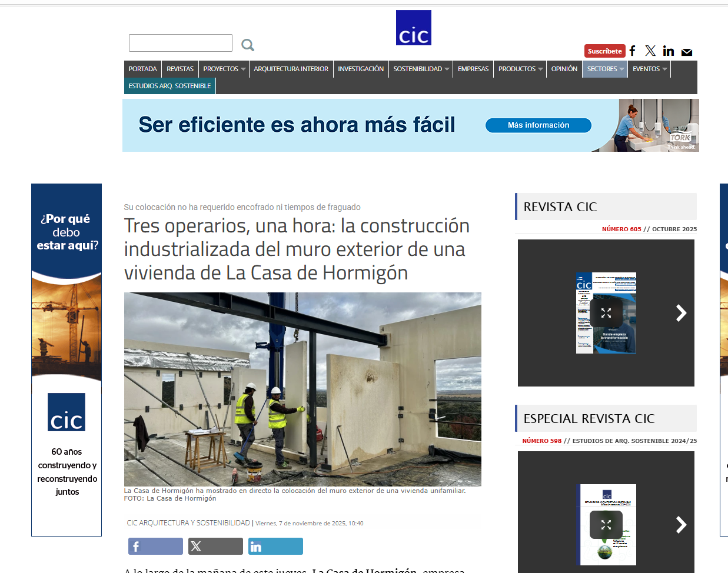Screen dimensions: 728x573
Task: Open the PROYECTOS dropdown menu
Action: pos(224,69)
